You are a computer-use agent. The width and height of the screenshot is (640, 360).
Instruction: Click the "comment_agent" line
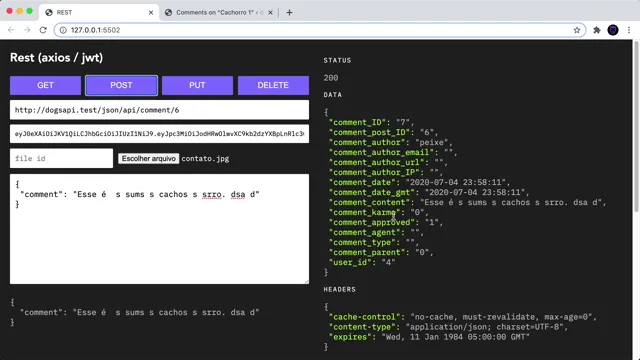pos(376,232)
